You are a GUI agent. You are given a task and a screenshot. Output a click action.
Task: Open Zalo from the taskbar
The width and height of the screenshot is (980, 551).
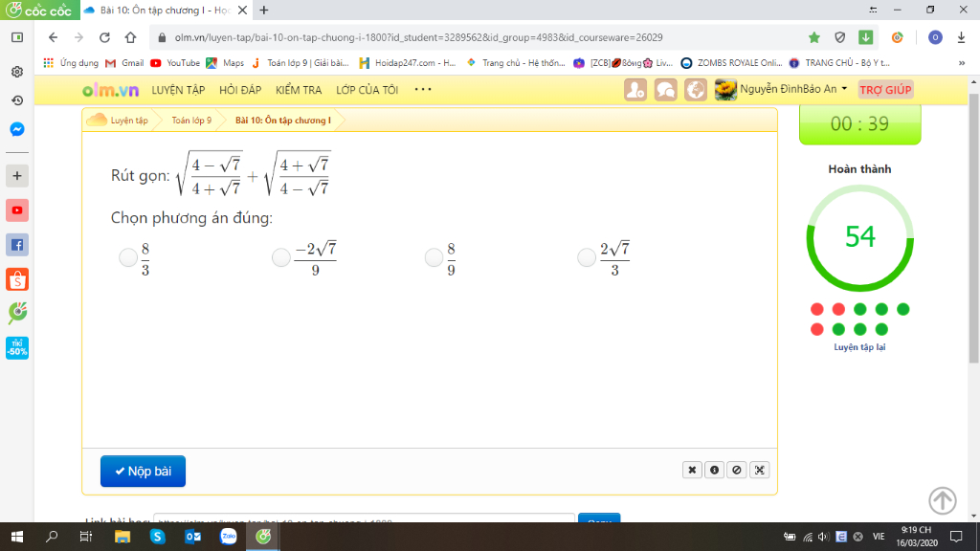228,537
